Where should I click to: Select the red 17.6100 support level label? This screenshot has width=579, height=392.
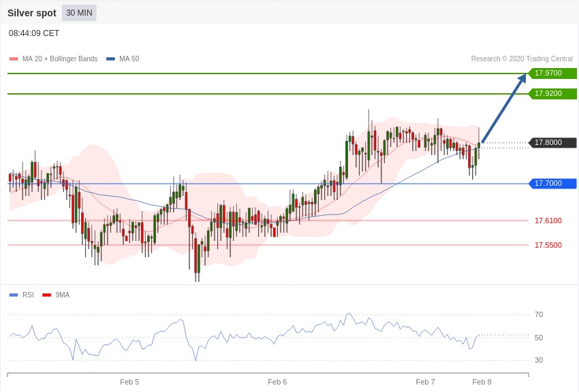[548, 220]
